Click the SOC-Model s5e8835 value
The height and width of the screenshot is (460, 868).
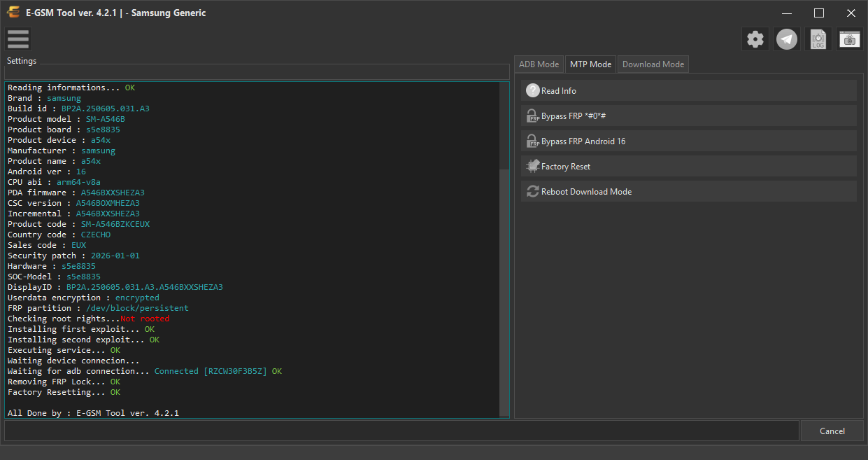83,277
